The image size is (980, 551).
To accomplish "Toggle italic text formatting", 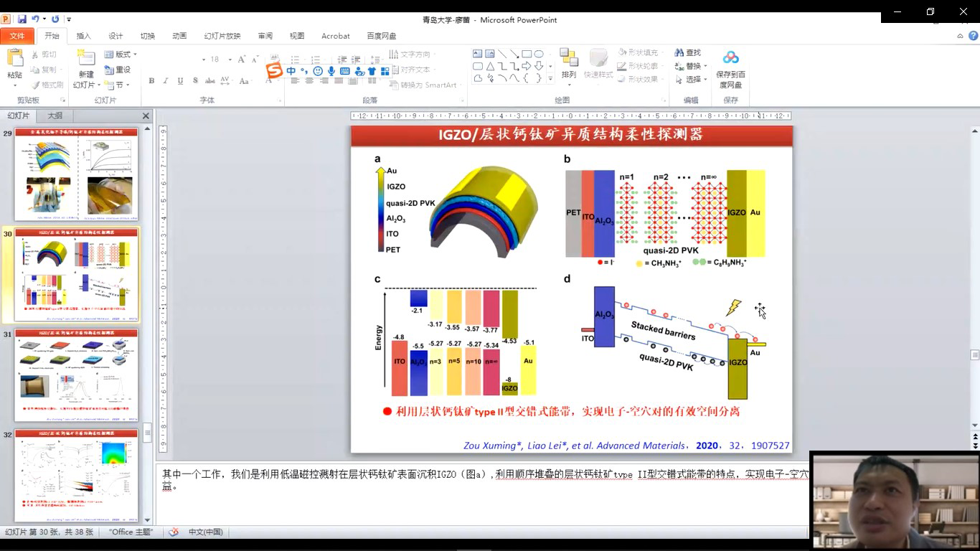I will click(x=166, y=81).
